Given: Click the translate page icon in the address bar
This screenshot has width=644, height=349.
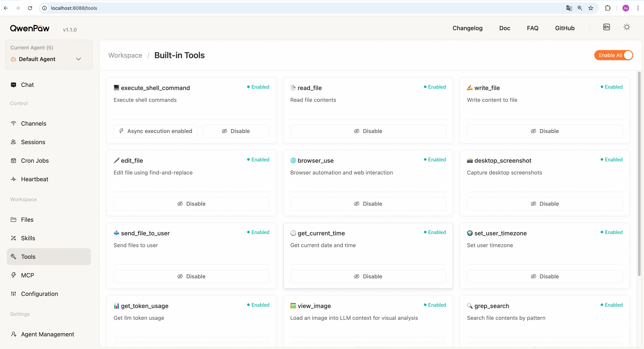Looking at the screenshot, I should pyautogui.click(x=569, y=8).
